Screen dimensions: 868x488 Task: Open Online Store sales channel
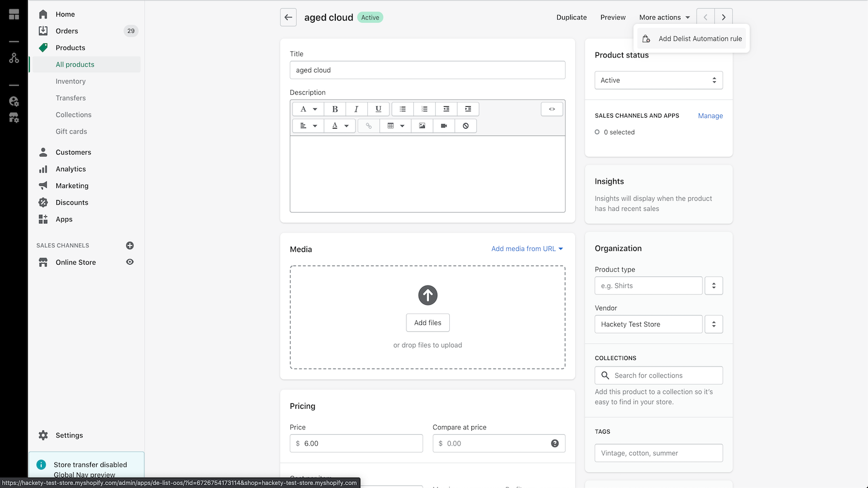(x=75, y=262)
